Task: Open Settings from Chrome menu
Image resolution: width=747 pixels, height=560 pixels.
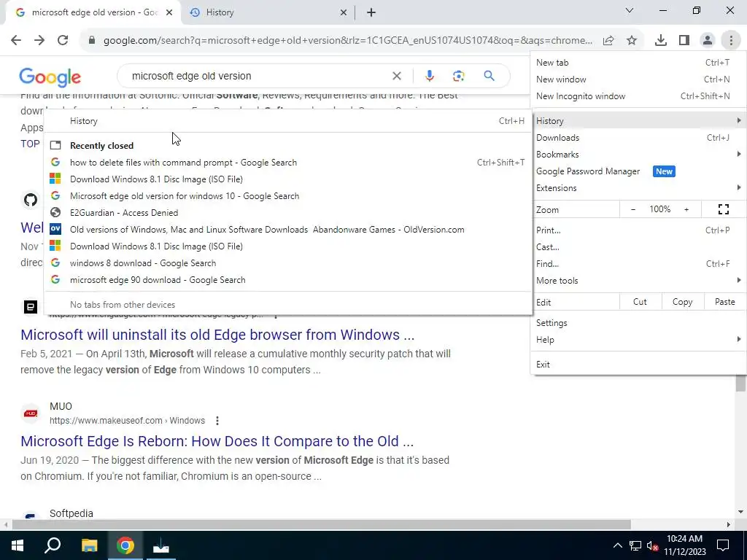Action: (x=638, y=323)
